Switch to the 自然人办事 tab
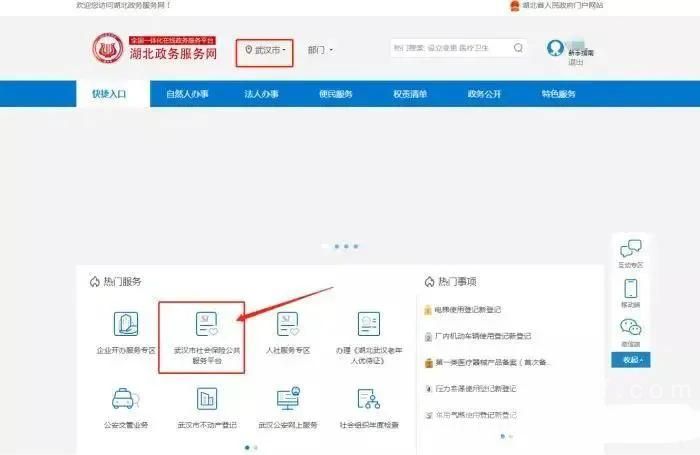The width and height of the screenshot is (700, 455). (187, 94)
